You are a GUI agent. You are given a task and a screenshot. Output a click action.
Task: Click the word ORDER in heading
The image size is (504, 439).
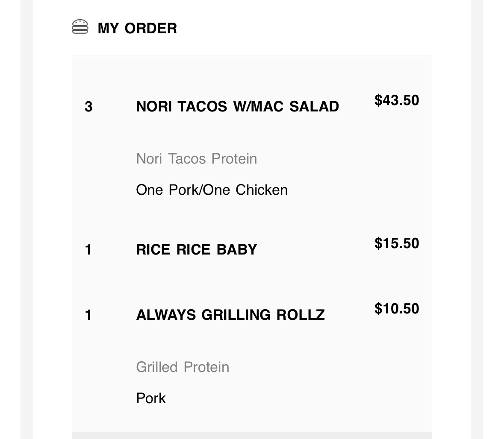tap(151, 28)
